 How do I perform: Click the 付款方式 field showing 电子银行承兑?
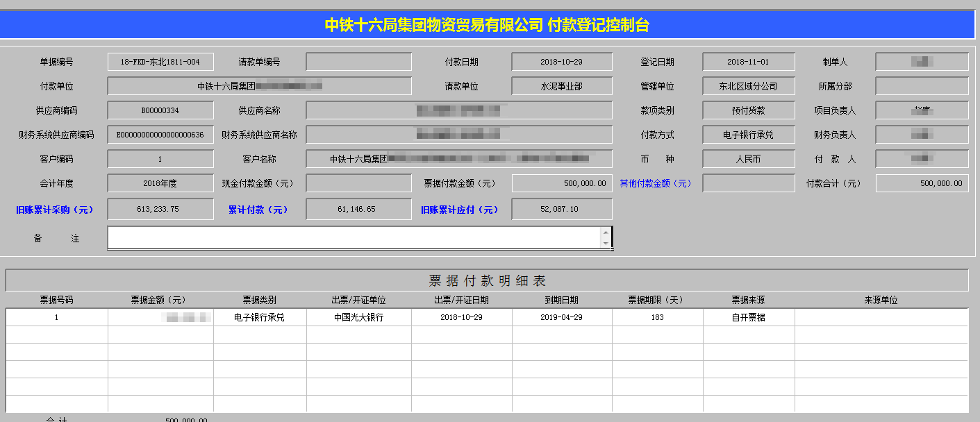pos(748,135)
